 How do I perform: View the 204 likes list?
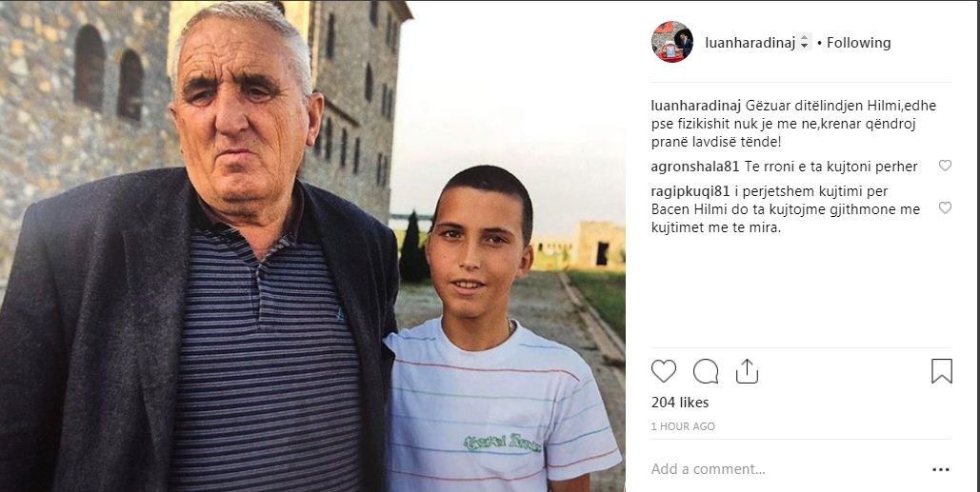pos(680,403)
